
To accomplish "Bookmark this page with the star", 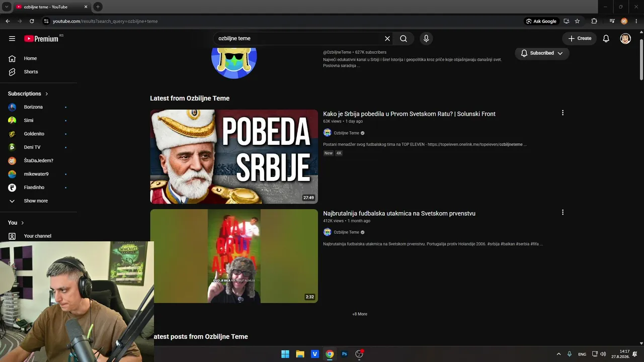I will (577, 21).
